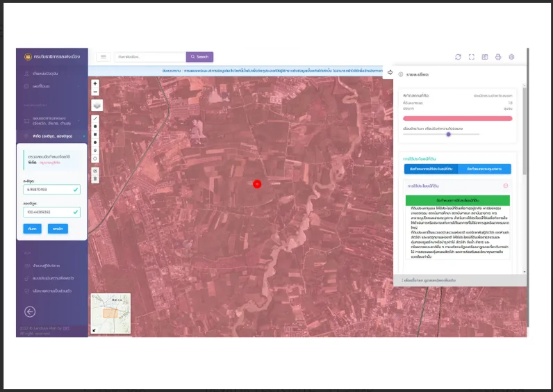Collapse the overview minimap arrow
The height and width of the screenshot is (392, 553).
pyautogui.click(x=94, y=330)
